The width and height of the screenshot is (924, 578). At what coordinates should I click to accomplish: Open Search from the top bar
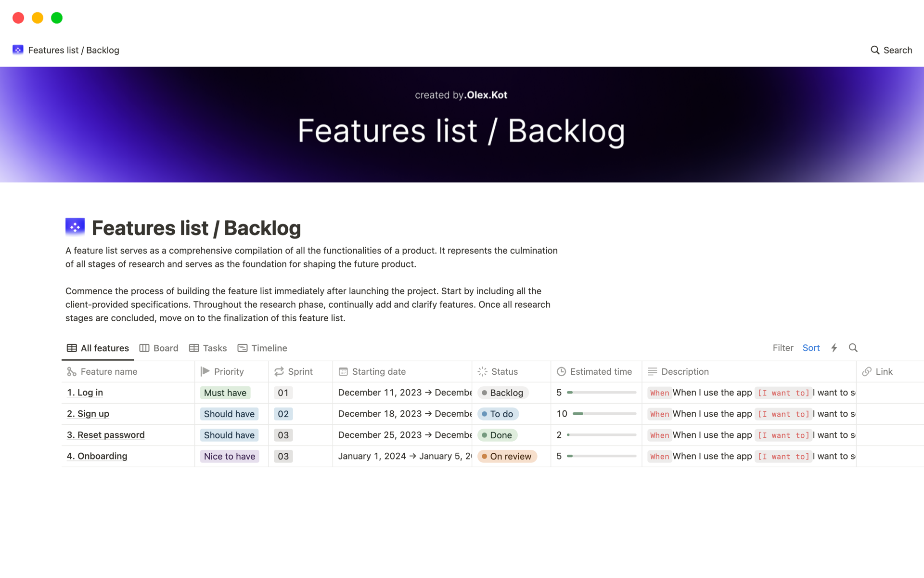[x=891, y=50]
